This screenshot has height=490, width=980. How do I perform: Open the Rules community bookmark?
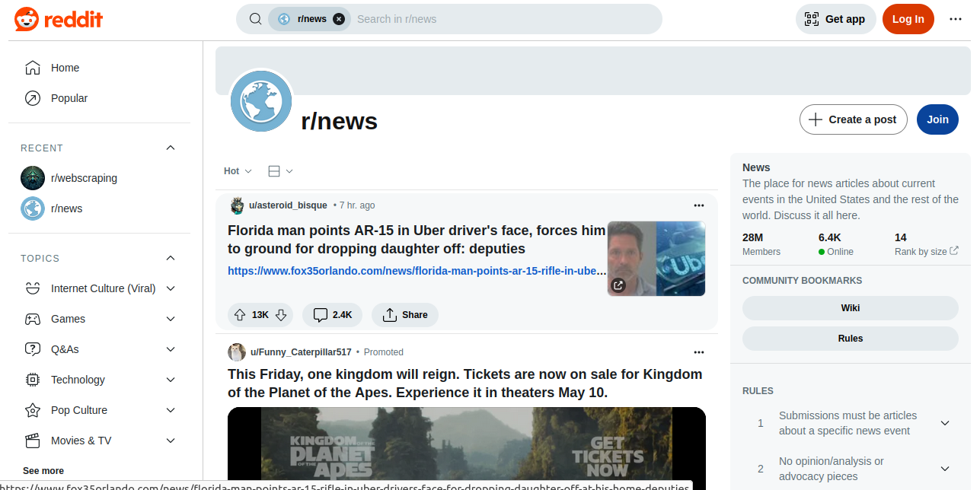click(x=851, y=339)
